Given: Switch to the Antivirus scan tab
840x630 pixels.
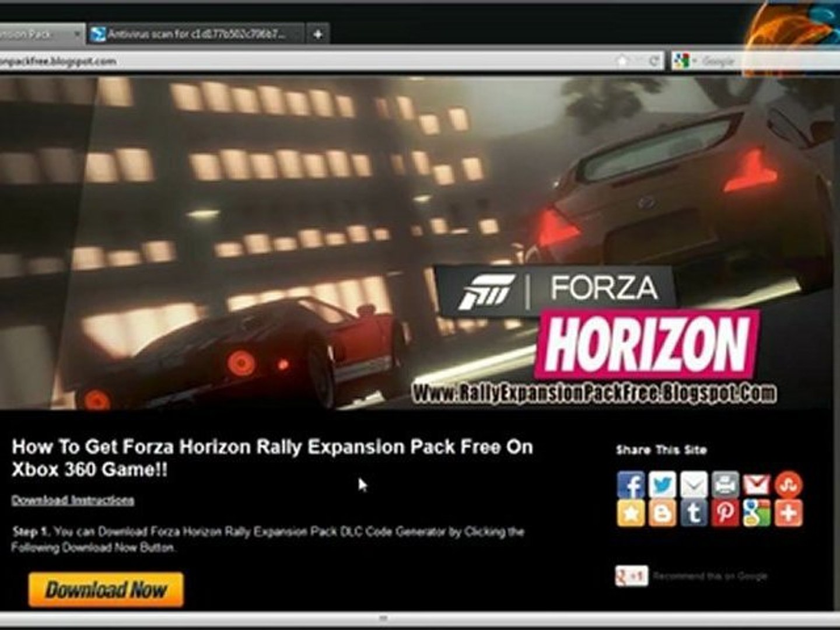Looking at the screenshot, I should tap(196, 34).
